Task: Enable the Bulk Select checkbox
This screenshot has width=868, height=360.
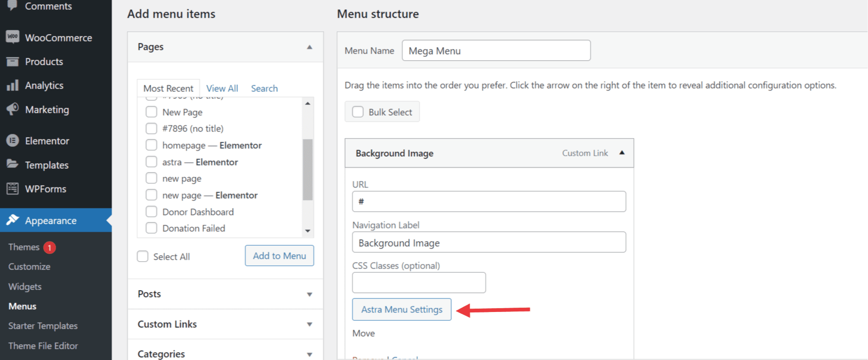Action: [358, 112]
